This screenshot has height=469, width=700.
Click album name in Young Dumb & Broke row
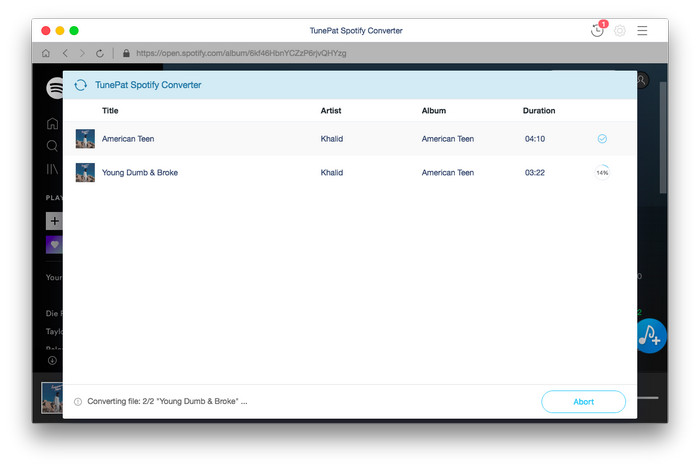point(448,173)
